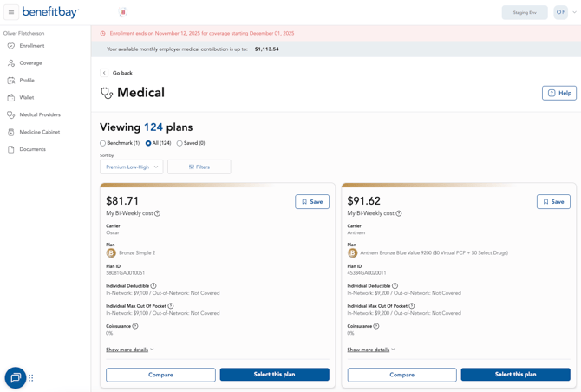581x392 pixels.
Task: Click the Go back arrow icon
Action: coord(104,73)
